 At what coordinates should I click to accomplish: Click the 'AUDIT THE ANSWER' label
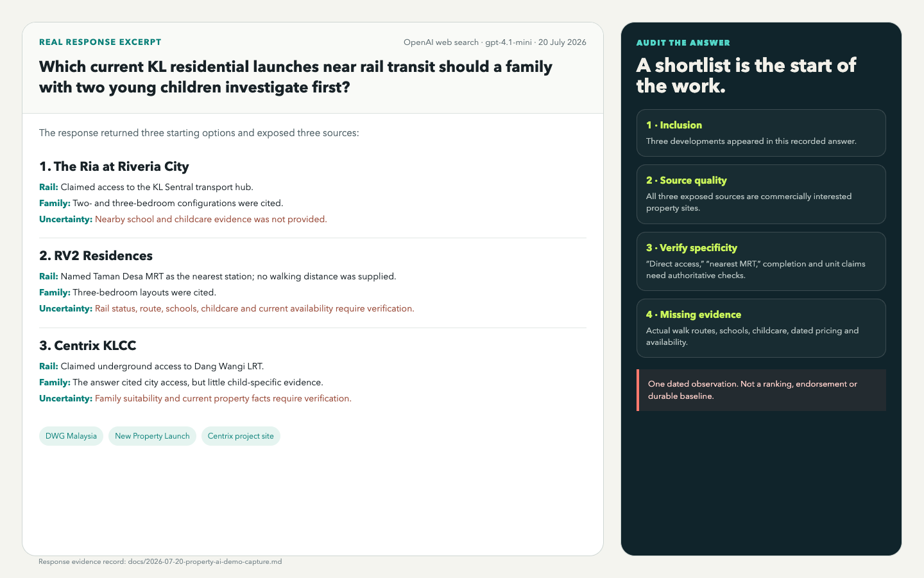(683, 43)
